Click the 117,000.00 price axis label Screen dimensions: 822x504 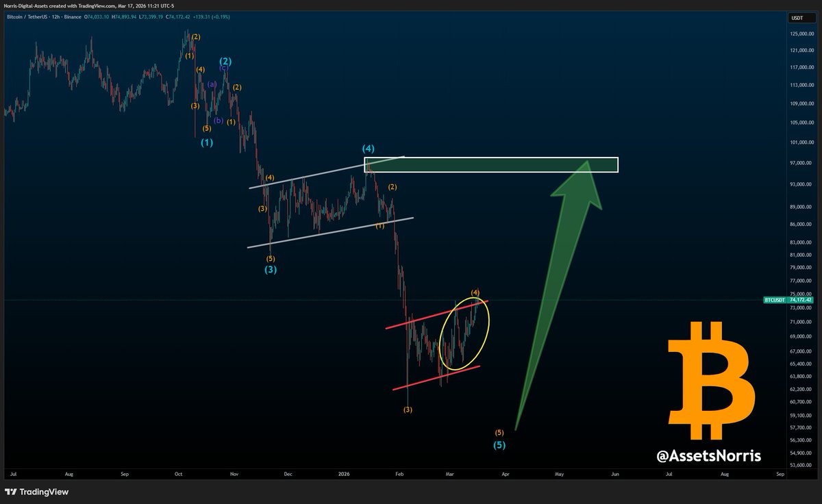pyautogui.click(x=802, y=67)
